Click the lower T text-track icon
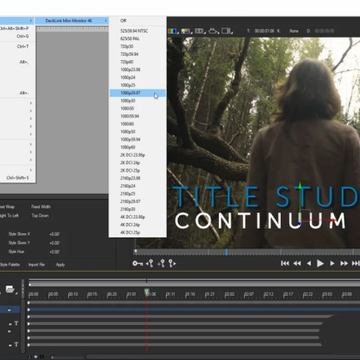The image size is (360, 360). pyautogui.click(x=15, y=344)
